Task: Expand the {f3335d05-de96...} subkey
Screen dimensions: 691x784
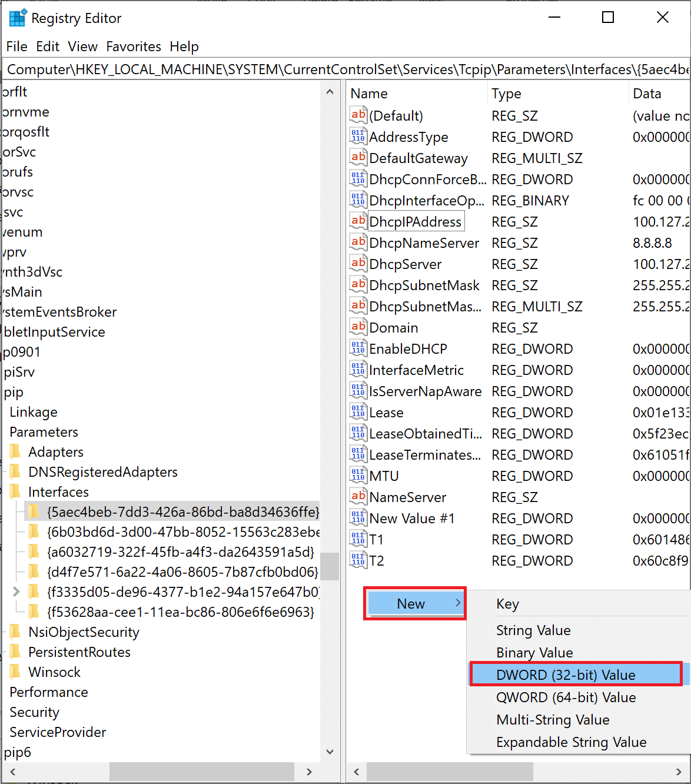Action: click(x=16, y=592)
